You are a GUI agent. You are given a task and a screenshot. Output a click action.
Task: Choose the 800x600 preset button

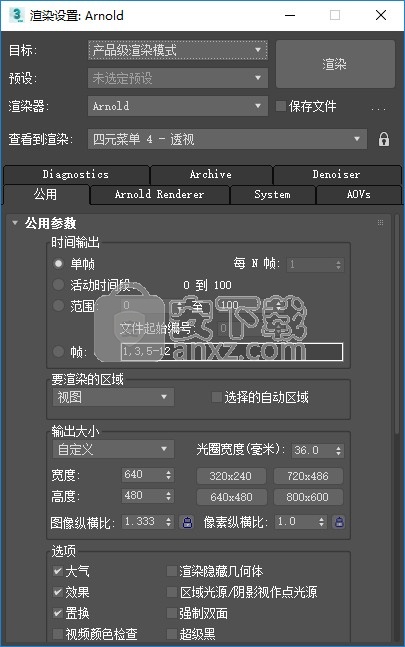(x=308, y=497)
